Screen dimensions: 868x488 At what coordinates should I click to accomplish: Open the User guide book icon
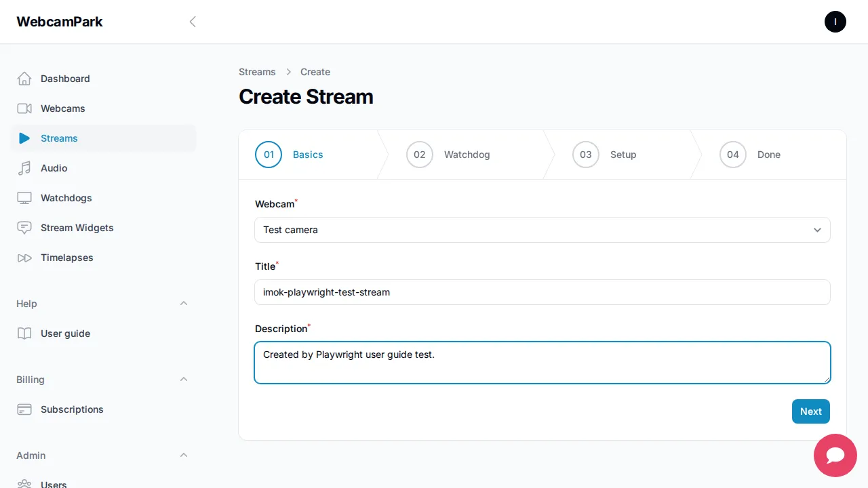point(24,333)
